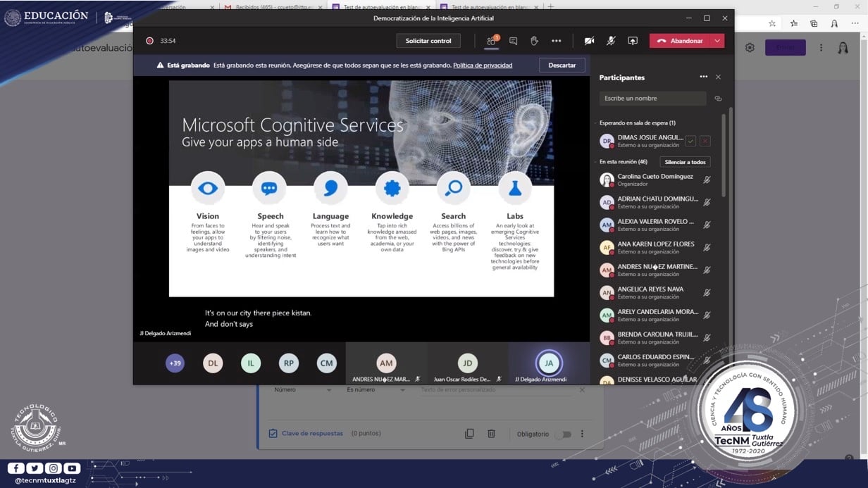Image resolution: width=868 pixels, height=488 pixels.
Task: Delete the question with the trash icon
Action: point(492,434)
